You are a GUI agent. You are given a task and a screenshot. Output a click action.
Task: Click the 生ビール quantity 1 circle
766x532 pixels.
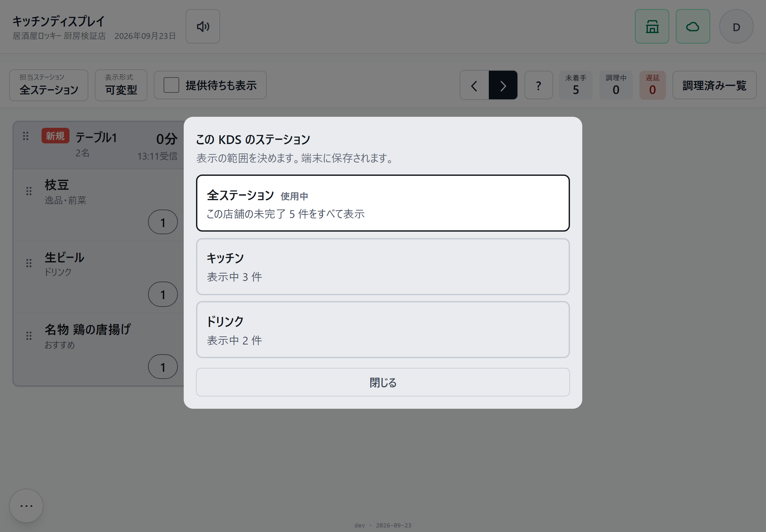tap(163, 294)
